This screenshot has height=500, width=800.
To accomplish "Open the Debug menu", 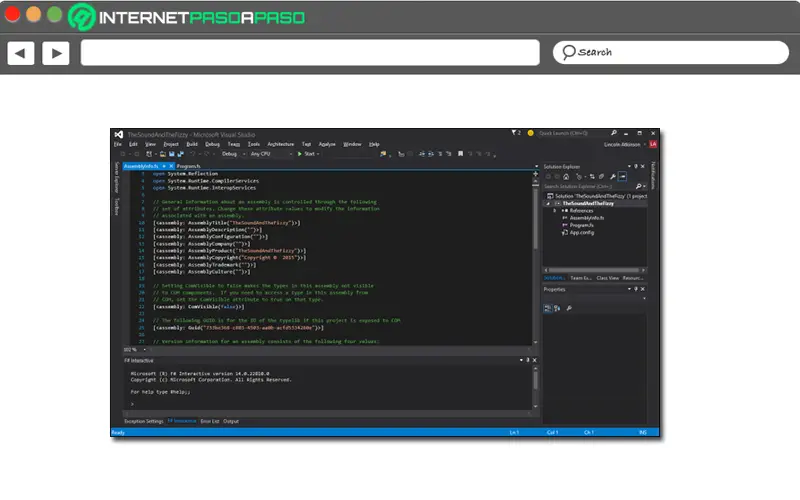I will click(212, 144).
